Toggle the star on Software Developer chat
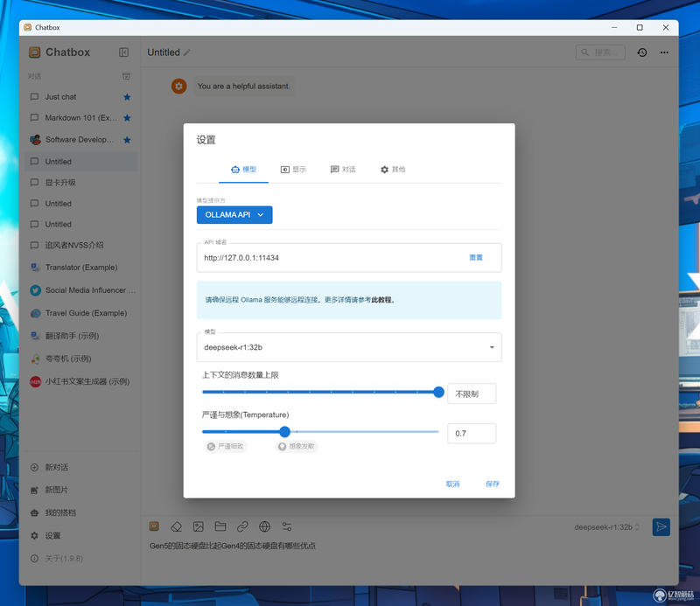700x606 pixels. coord(127,140)
